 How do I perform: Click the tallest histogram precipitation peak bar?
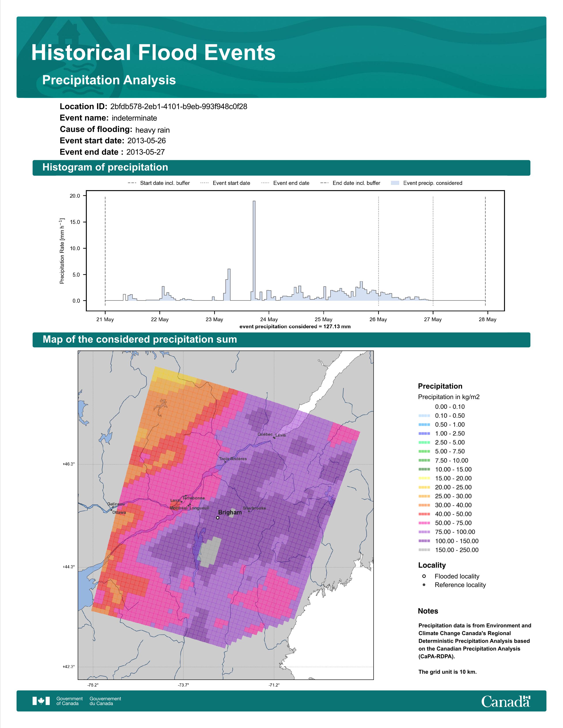(x=254, y=251)
